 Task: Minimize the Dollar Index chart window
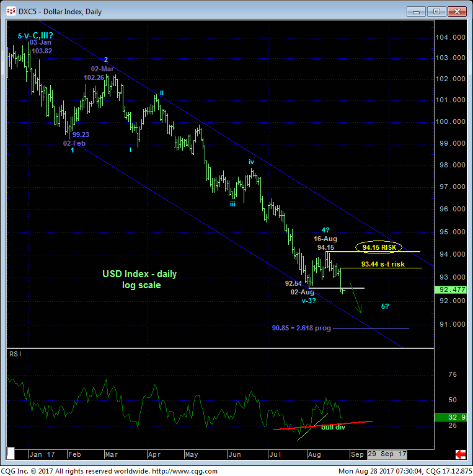click(415, 12)
